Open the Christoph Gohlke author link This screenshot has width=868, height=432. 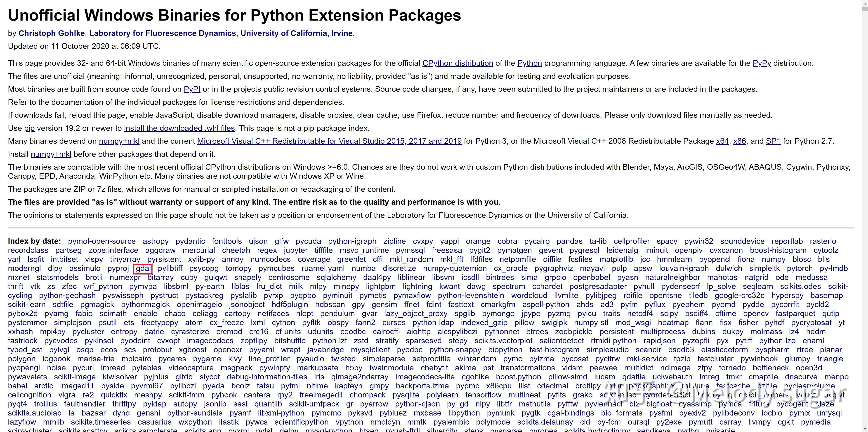point(52,33)
